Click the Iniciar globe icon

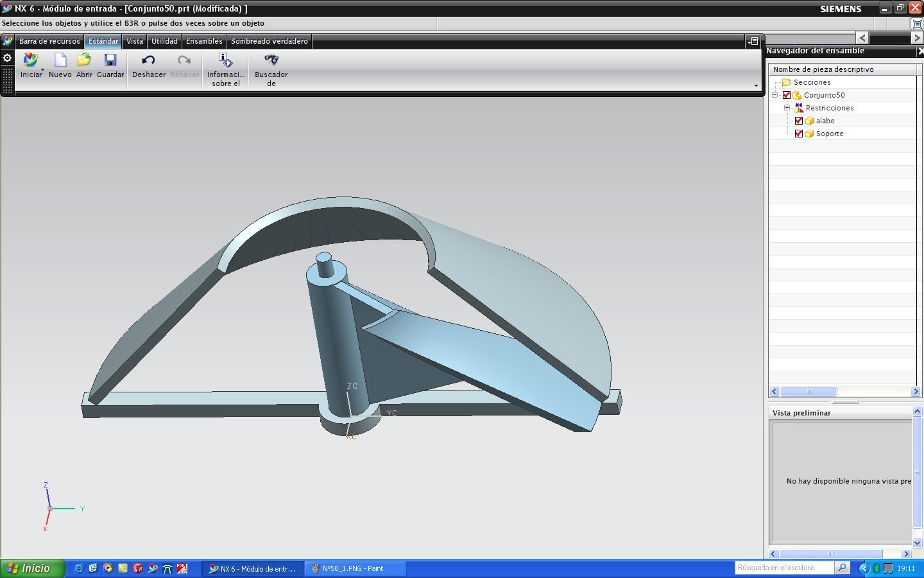click(x=30, y=60)
